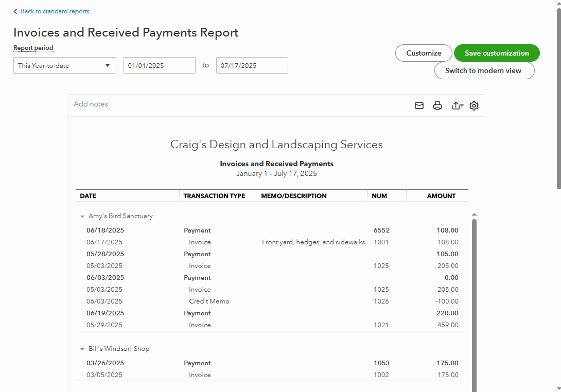
Task: Open Credit Memo 1026
Action: pyautogui.click(x=272, y=301)
